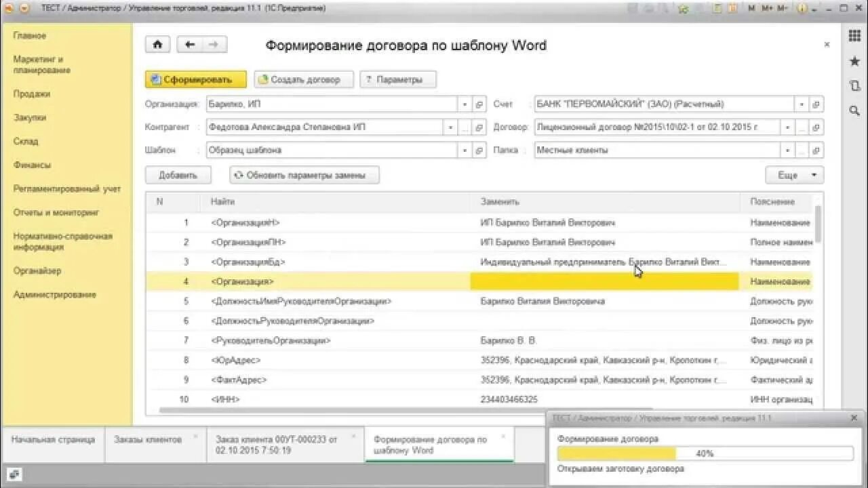Click into the Организация input field
Screen dimensions: 868x488
click(332, 104)
